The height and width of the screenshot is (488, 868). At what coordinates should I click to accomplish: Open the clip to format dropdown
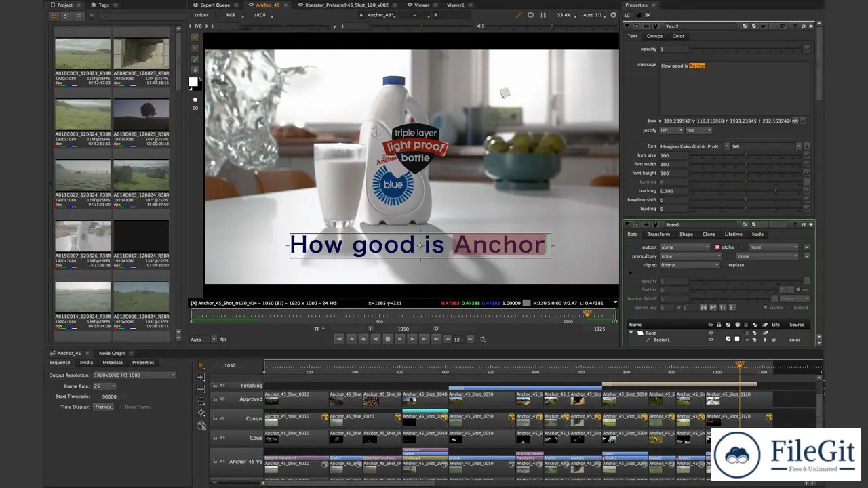click(x=690, y=265)
